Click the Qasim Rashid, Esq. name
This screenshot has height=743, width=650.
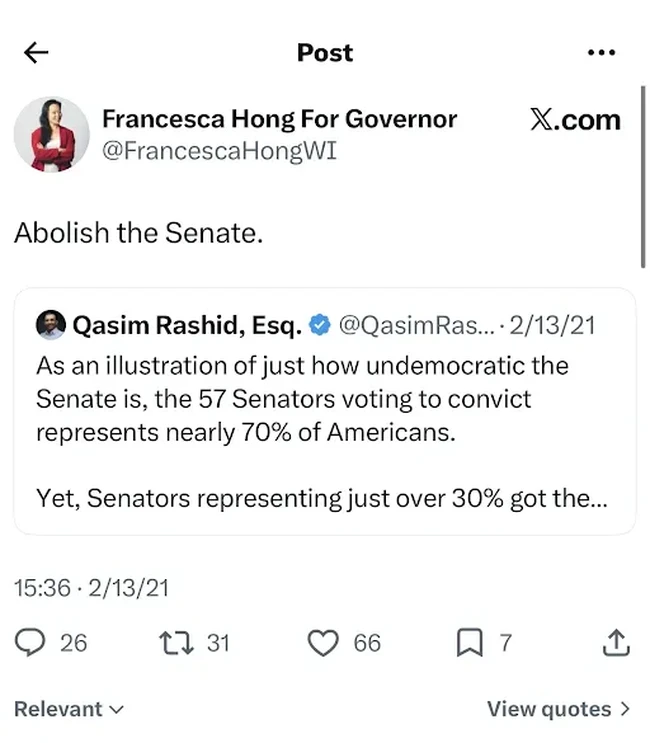tap(187, 326)
